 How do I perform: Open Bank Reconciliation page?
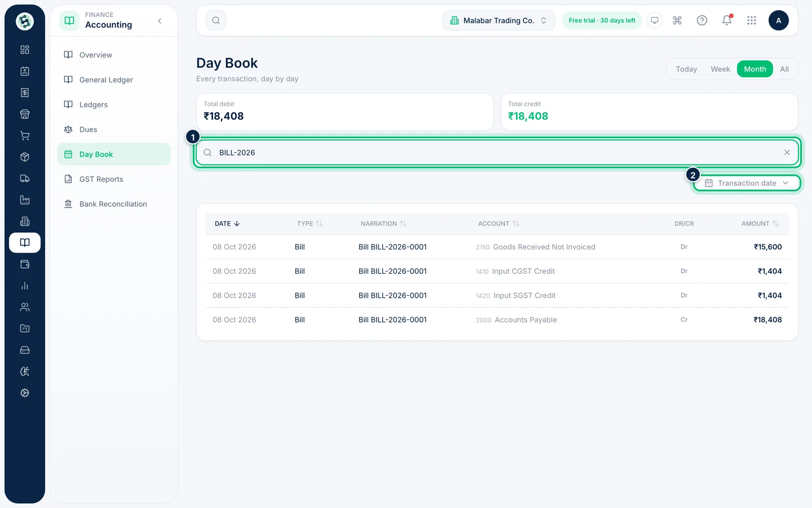pyautogui.click(x=114, y=204)
